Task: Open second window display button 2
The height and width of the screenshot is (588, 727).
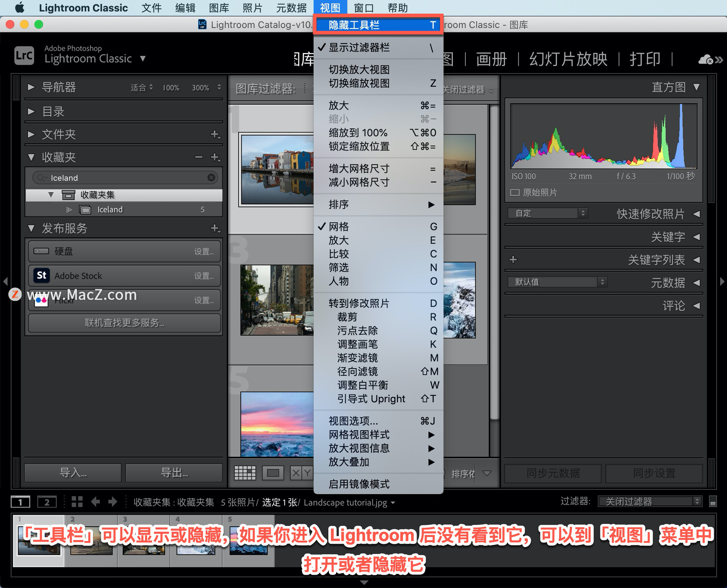Action: point(47,502)
